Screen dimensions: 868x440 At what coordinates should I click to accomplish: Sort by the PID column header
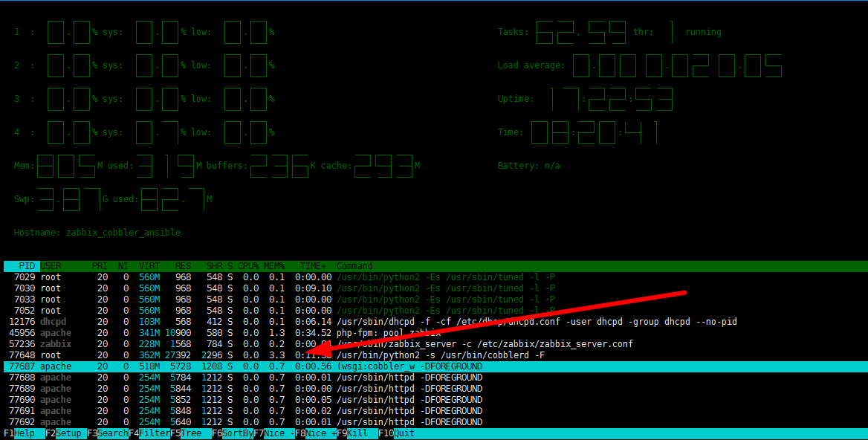pos(27,266)
